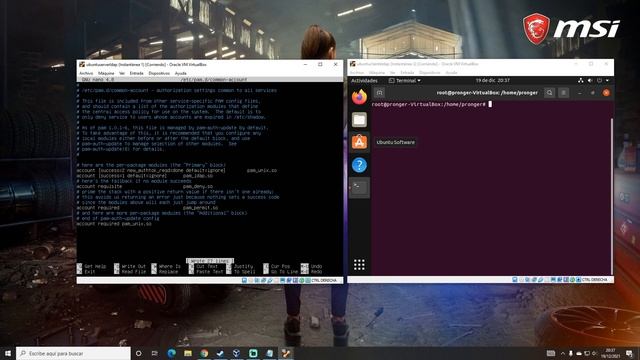Click the terminal window vertical scrollbar
The height and width of the screenshot is (360, 640).
[x=611, y=196]
